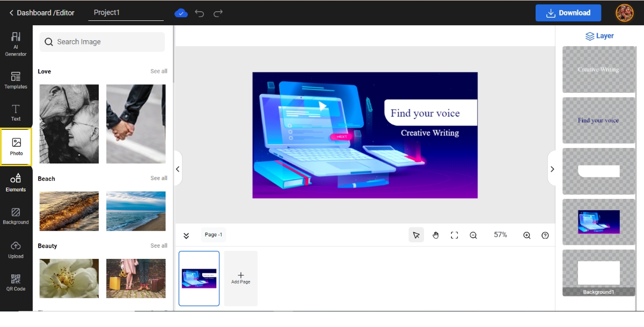Select the pointer selection tool
The height and width of the screenshot is (327, 644).
pyautogui.click(x=416, y=235)
